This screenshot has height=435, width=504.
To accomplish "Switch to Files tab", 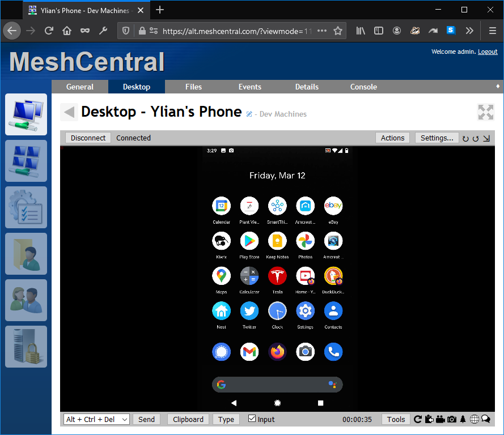I will pyautogui.click(x=193, y=87).
